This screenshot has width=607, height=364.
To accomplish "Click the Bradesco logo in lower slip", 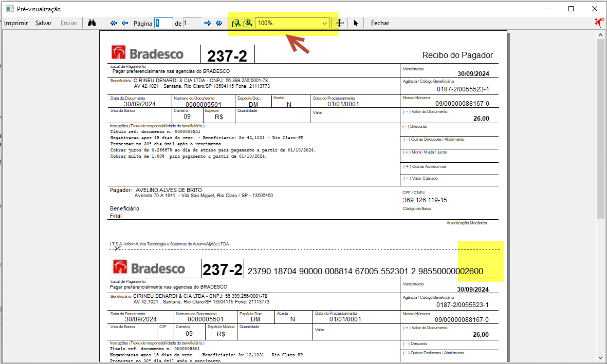I will point(149,267).
